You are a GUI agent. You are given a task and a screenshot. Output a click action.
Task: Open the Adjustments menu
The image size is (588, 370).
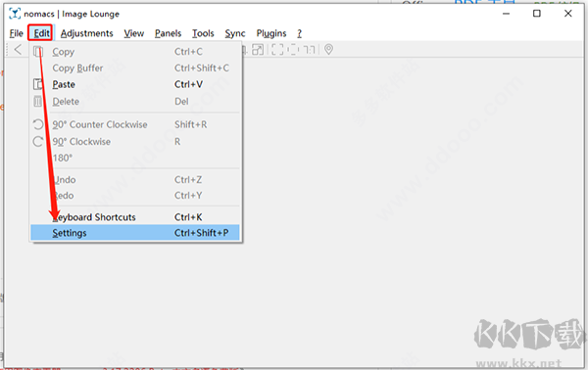point(86,33)
